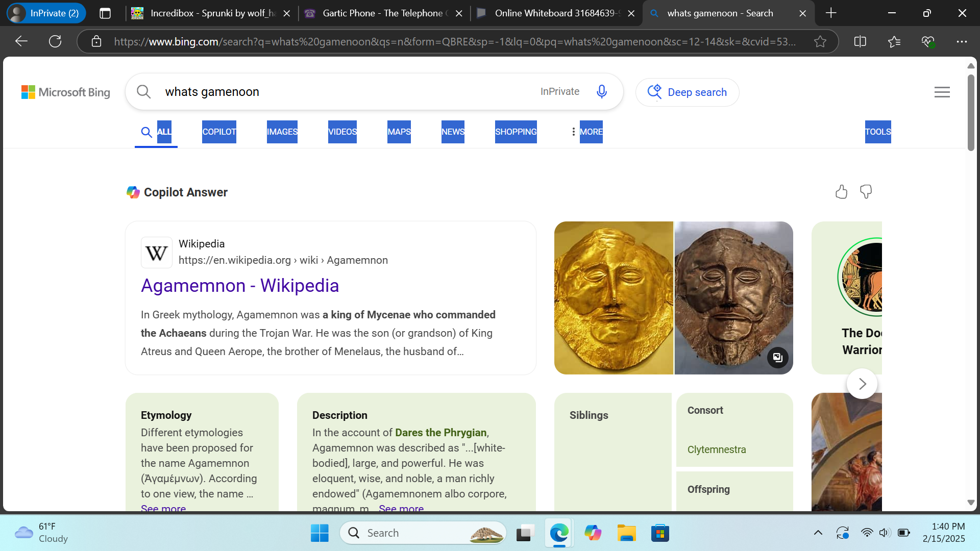This screenshot has width=980, height=551.
Task: Click the Microsoft Bing logo
Action: point(66,92)
